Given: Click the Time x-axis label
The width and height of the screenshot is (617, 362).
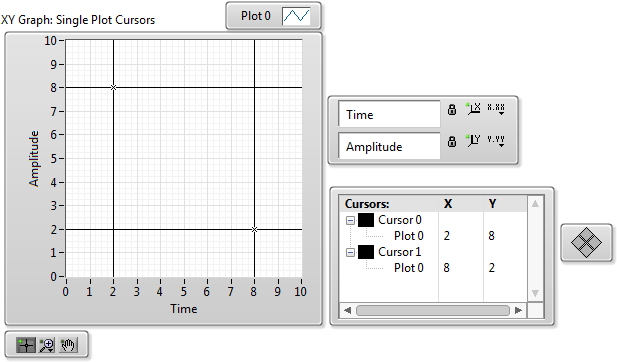Looking at the screenshot, I should point(184,309).
